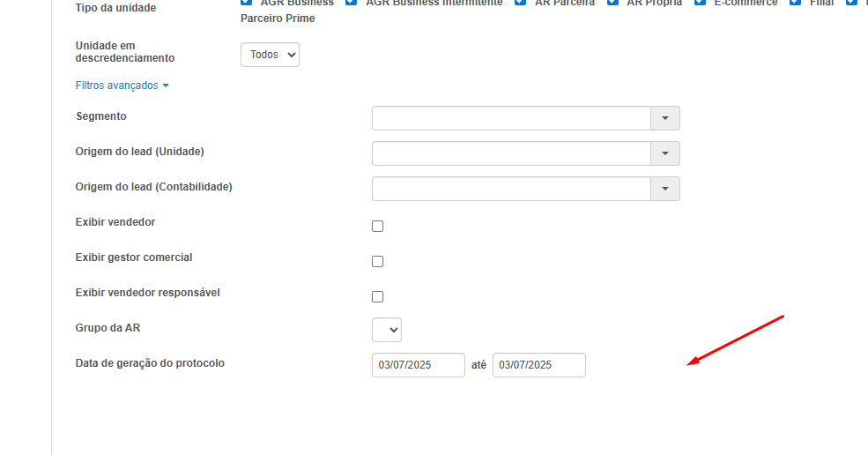The width and height of the screenshot is (868, 455).
Task: Open the Origem do lead (Contabilidade) arrow
Action: point(664,189)
